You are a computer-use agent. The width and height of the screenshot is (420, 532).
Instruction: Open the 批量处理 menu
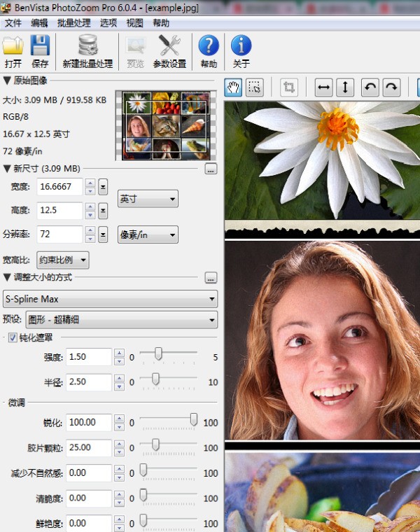[x=73, y=23]
